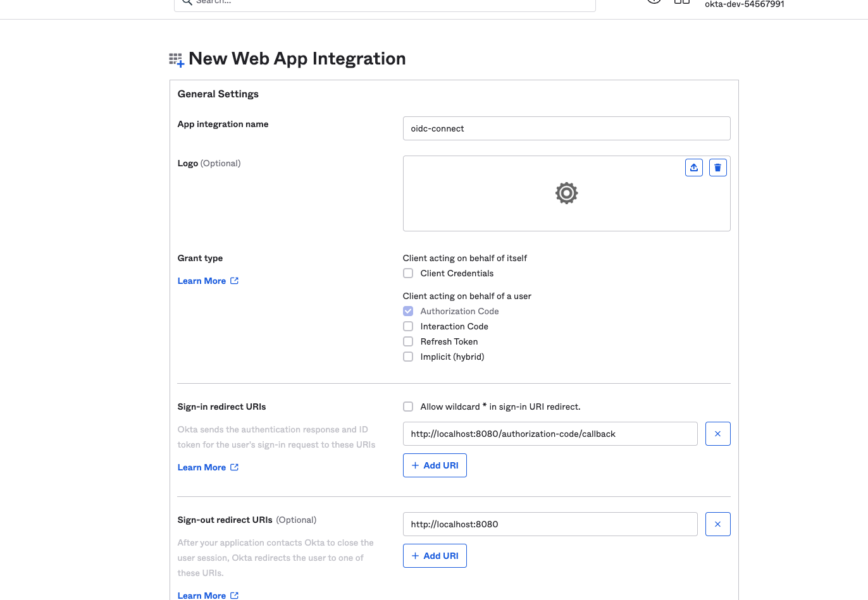Check the Interaction Code grant option
Screen dimensions: 868x600
click(x=408, y=326)
